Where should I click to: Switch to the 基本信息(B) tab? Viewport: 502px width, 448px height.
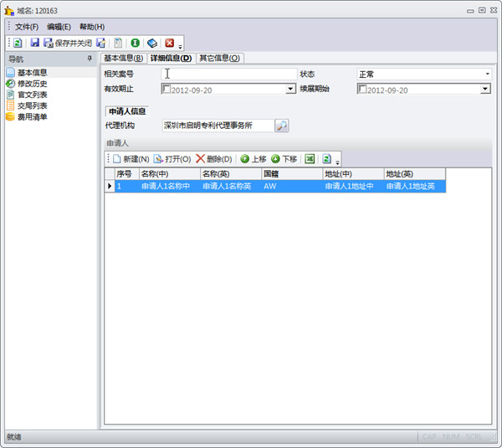pyautogui.click(x=124, y=58)
